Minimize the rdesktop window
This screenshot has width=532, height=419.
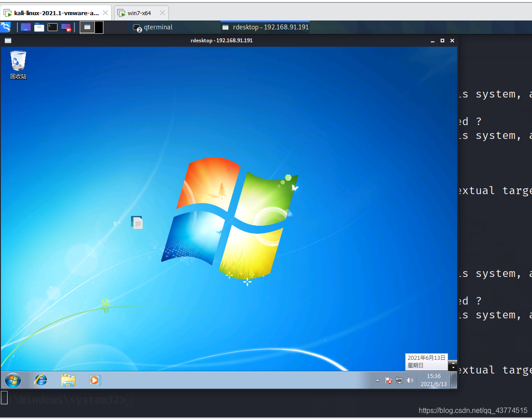coord(433,41)
